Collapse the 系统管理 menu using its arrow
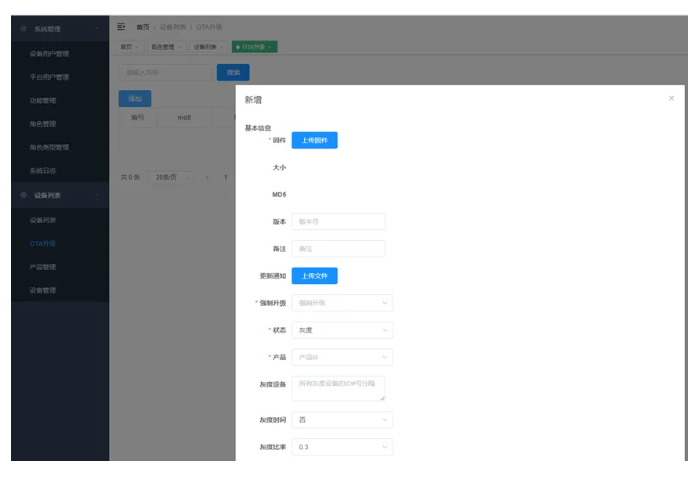The width and height of the screenshot is (698, 477). click(98, 29)
